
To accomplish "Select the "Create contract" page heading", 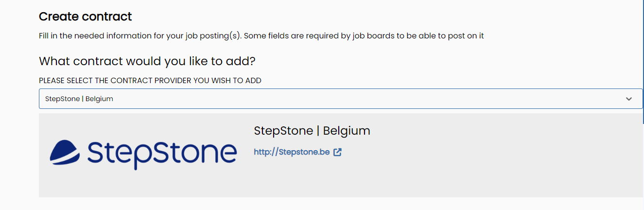I will pos(86,17).
